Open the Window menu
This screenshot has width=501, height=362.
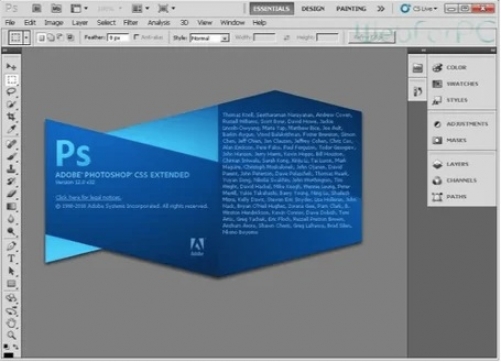pos(232,23)
